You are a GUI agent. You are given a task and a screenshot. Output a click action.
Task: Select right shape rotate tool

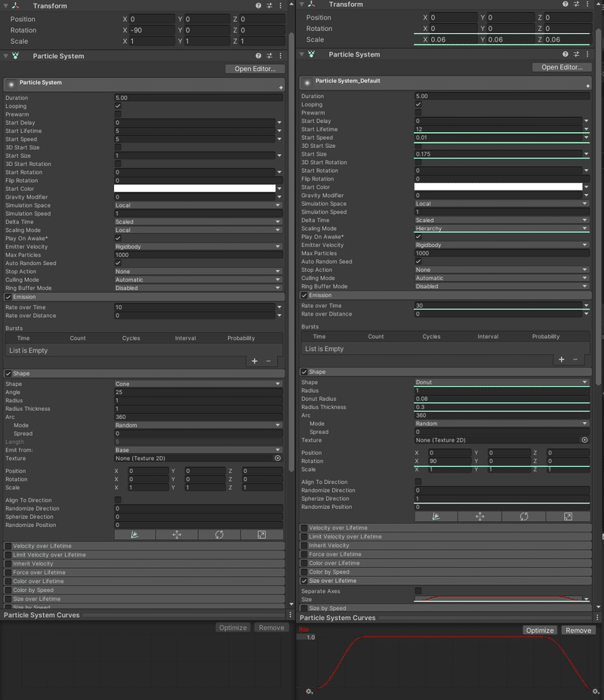[x=524, y=517]
